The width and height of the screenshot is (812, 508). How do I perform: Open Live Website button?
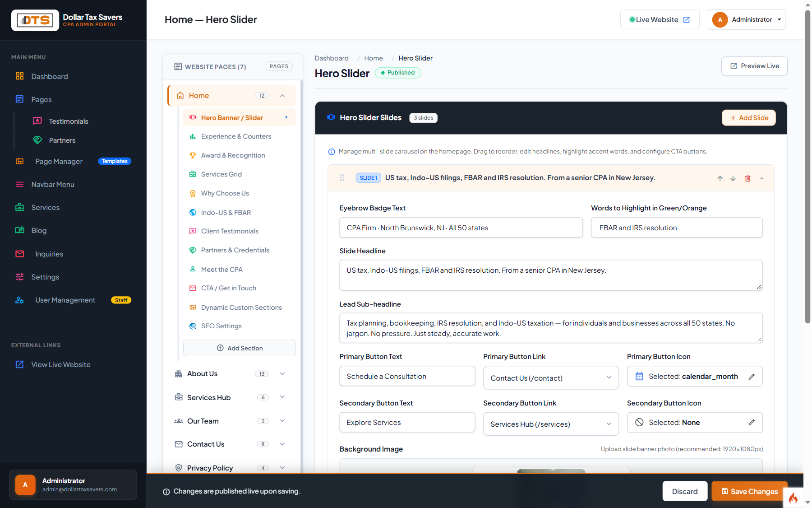coord(660,19)
